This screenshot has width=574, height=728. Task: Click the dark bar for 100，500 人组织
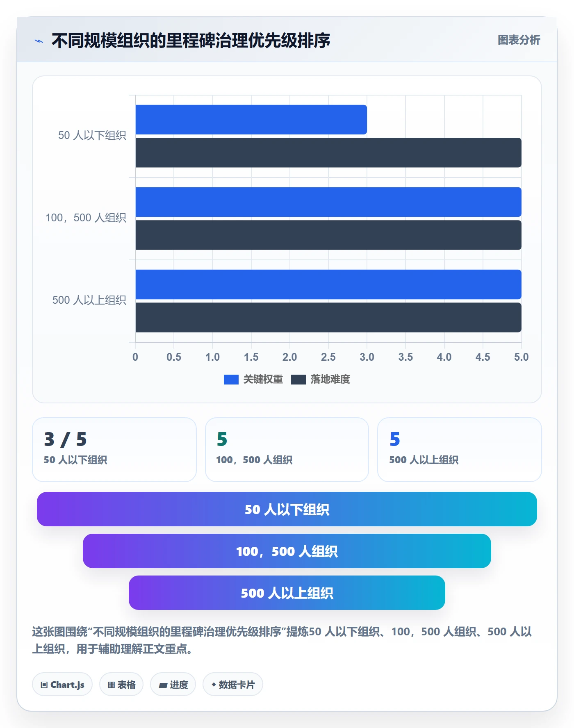328,235
